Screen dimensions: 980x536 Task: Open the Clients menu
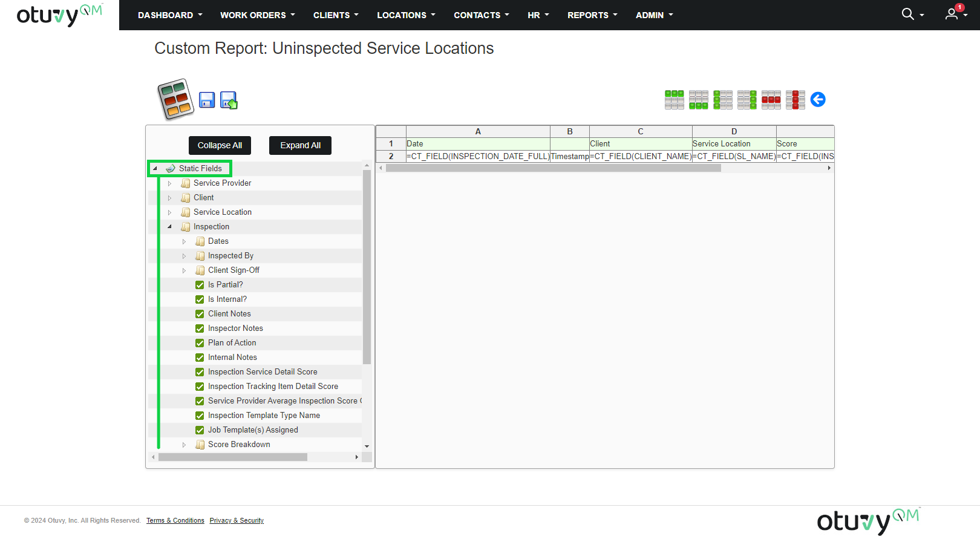336,15
